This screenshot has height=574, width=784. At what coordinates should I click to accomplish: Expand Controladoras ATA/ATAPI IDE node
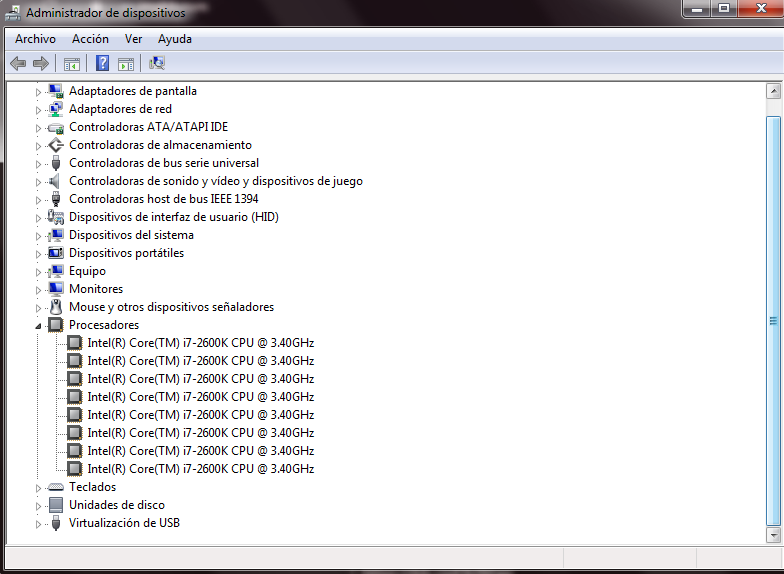point(38,128)
